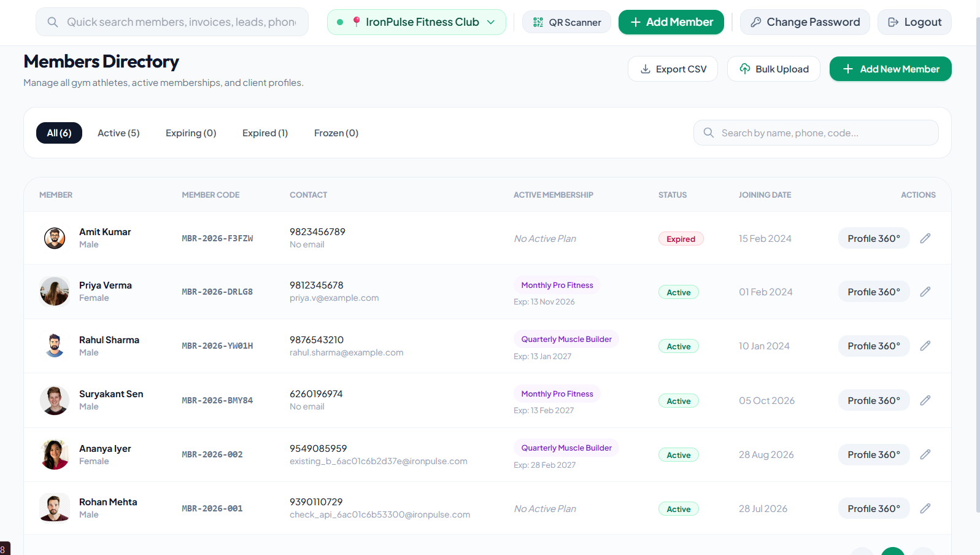Click Add New Member button
The height and width of the screenshot is (555, 980).
pos(890,69)
